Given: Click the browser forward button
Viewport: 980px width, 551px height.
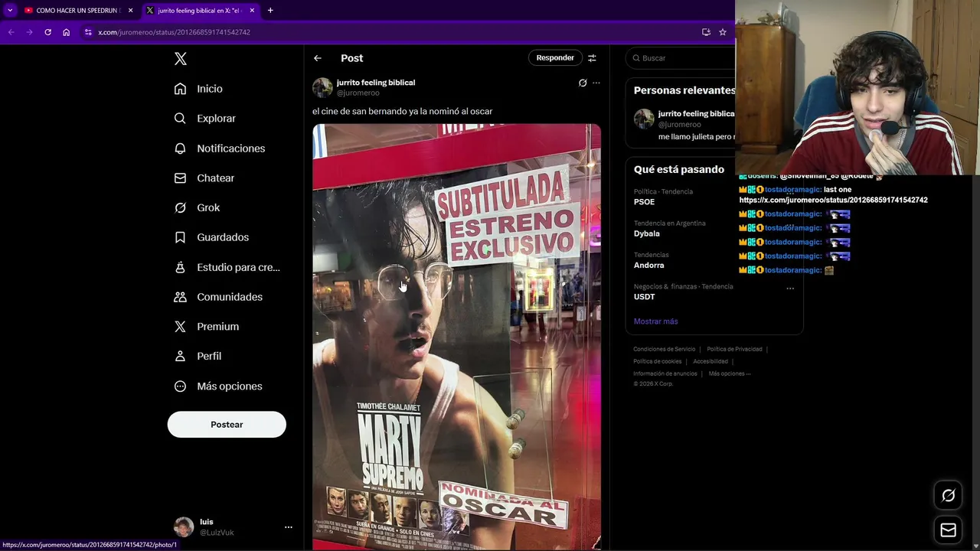Looking at the screenshot, I should (x=29, y=32).
